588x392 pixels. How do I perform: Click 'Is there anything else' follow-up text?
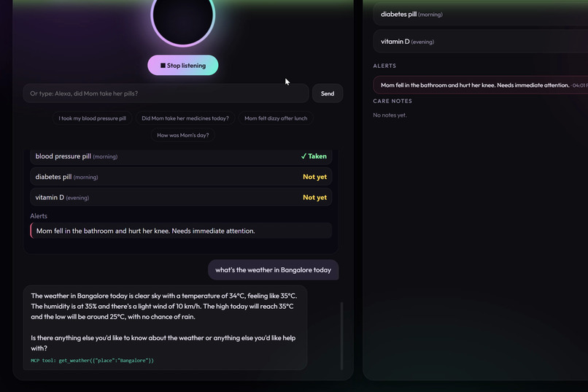(x=163, y=343)
